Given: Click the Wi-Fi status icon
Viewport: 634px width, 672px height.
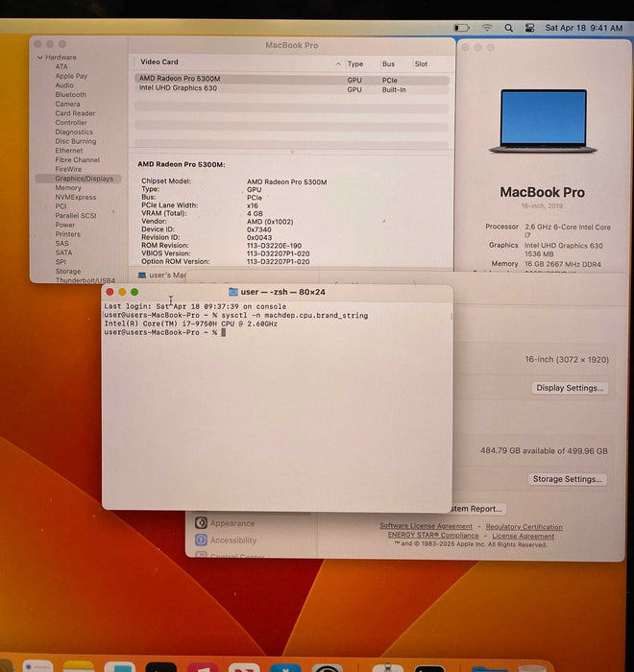Looking at the screenshot, I should pos(486,28).
